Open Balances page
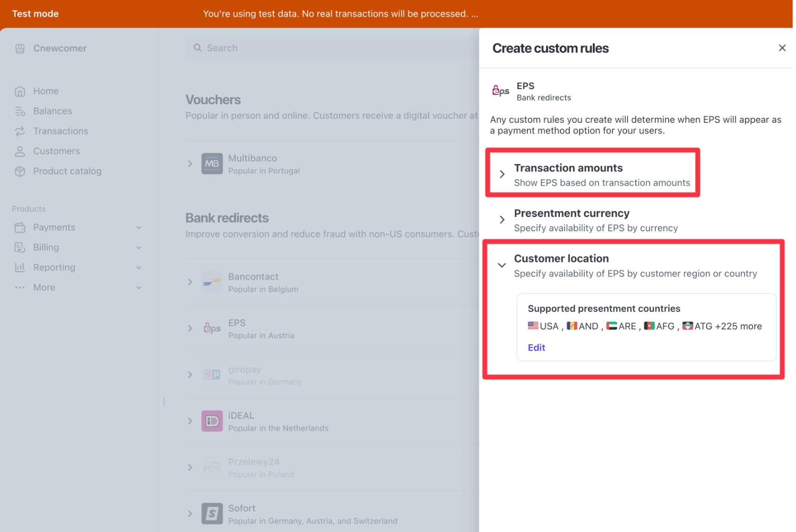796x532 pixels. 53,111
